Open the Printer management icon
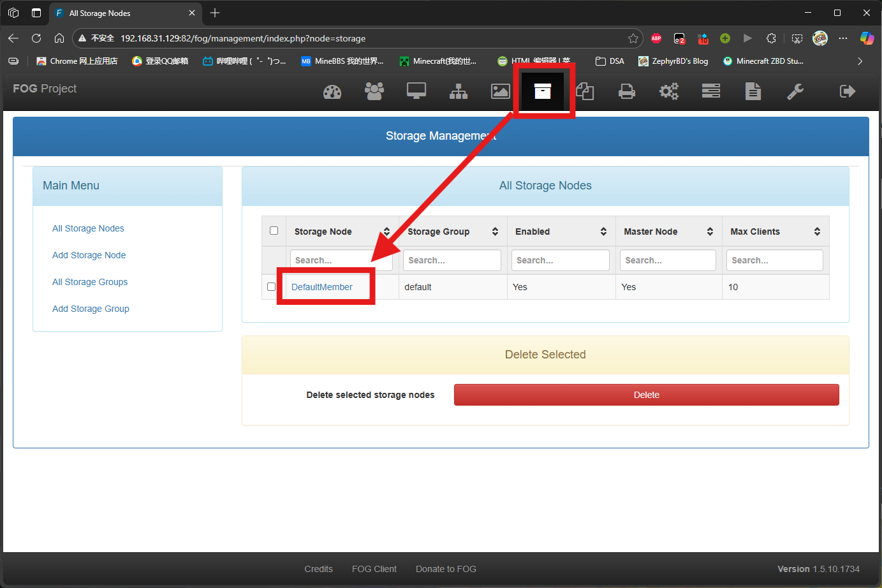The height and width of the screenshot is (588, 882). 627,92
